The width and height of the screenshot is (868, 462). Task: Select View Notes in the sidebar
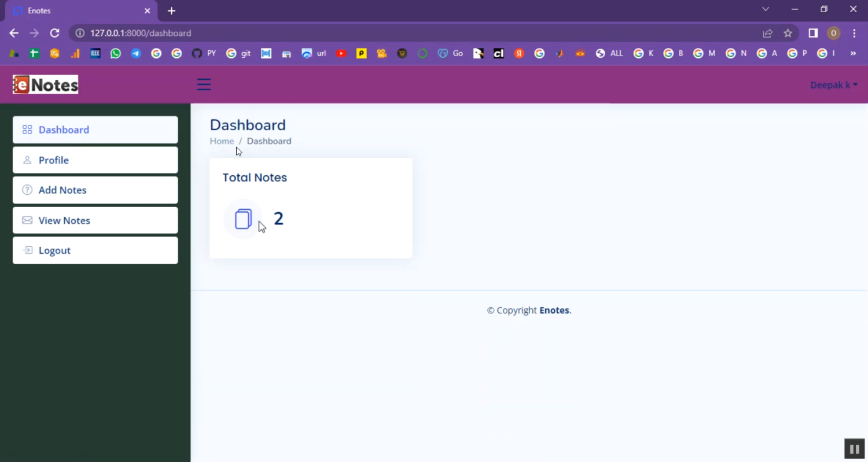point(95,220)
